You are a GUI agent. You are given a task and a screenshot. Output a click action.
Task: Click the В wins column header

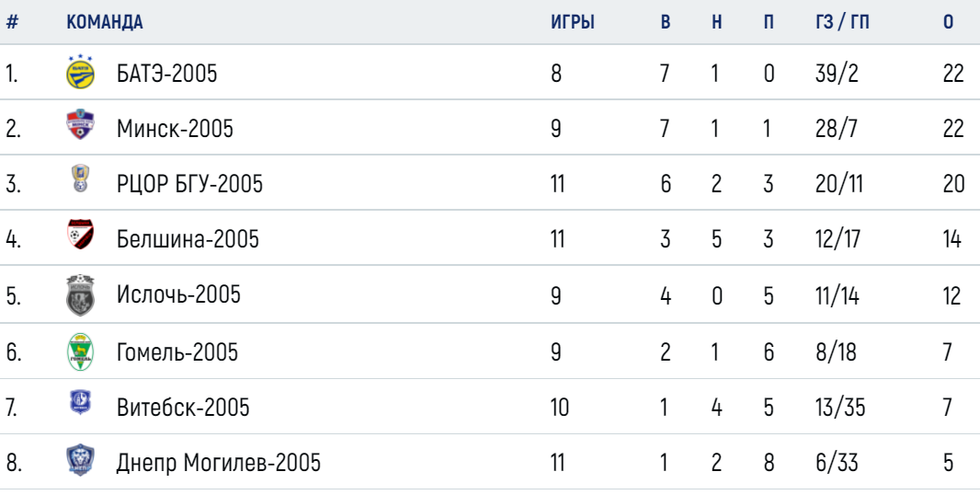pos(665,22)
